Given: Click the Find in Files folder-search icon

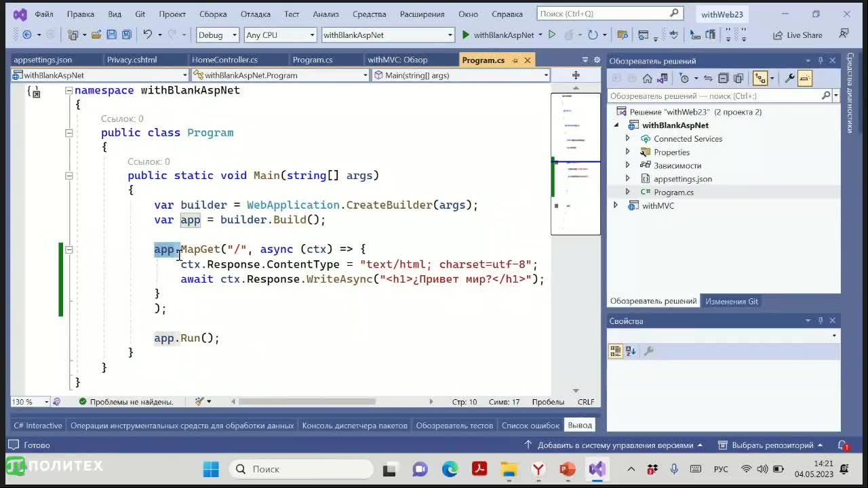Looking at the screenshot, I should [x=622, y=35].
